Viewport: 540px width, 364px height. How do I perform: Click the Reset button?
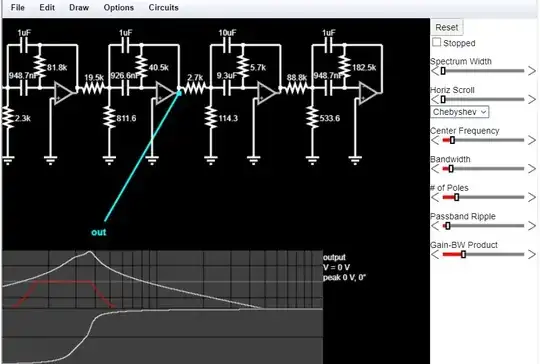pos(447,28)
